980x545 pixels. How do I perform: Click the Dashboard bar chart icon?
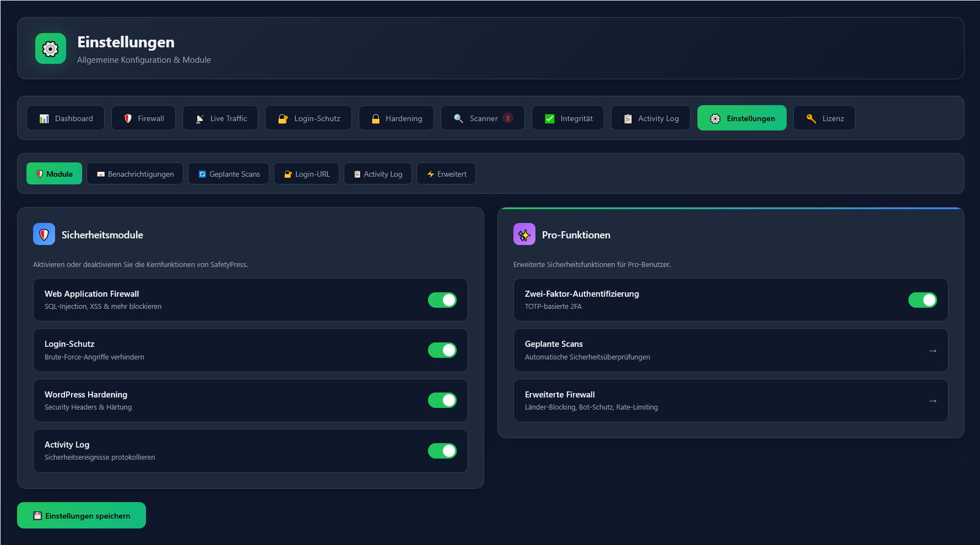point(44,118)
